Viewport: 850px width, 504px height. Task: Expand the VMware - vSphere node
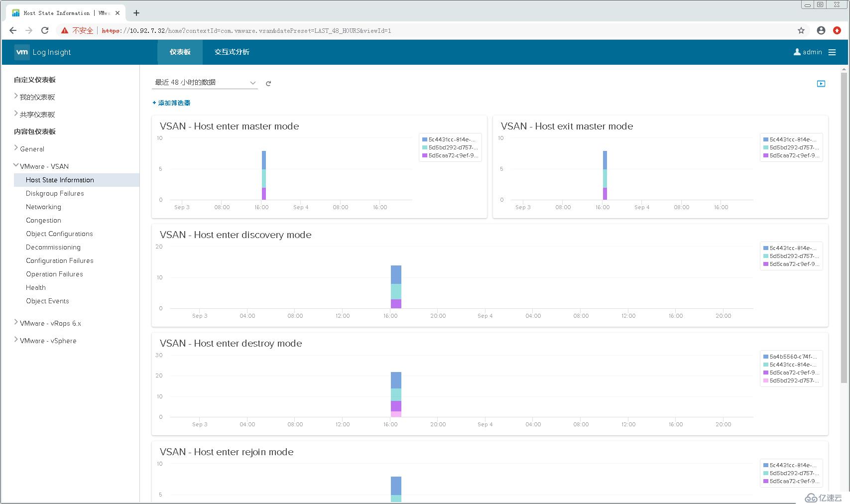point(16,340)
